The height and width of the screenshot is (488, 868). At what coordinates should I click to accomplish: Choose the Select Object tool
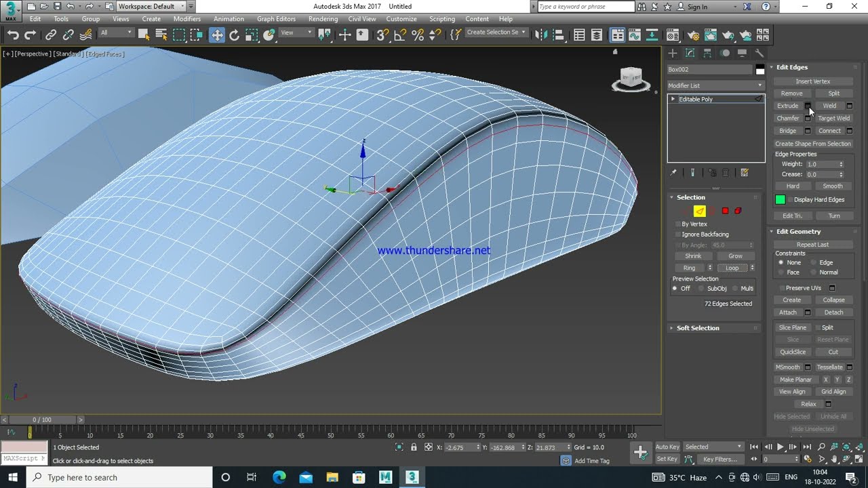(x=144, y=35)
